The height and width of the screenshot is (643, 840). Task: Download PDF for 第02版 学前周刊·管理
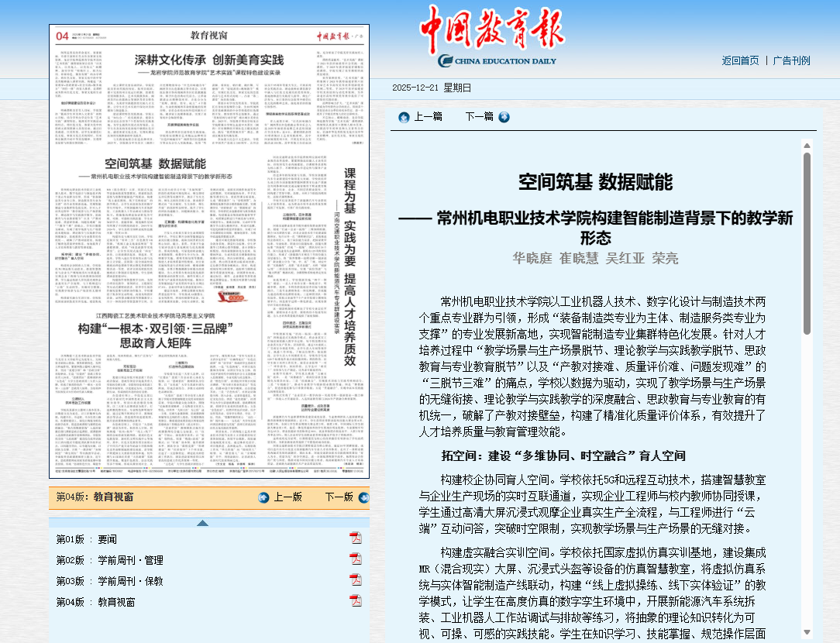coord(356,559)
